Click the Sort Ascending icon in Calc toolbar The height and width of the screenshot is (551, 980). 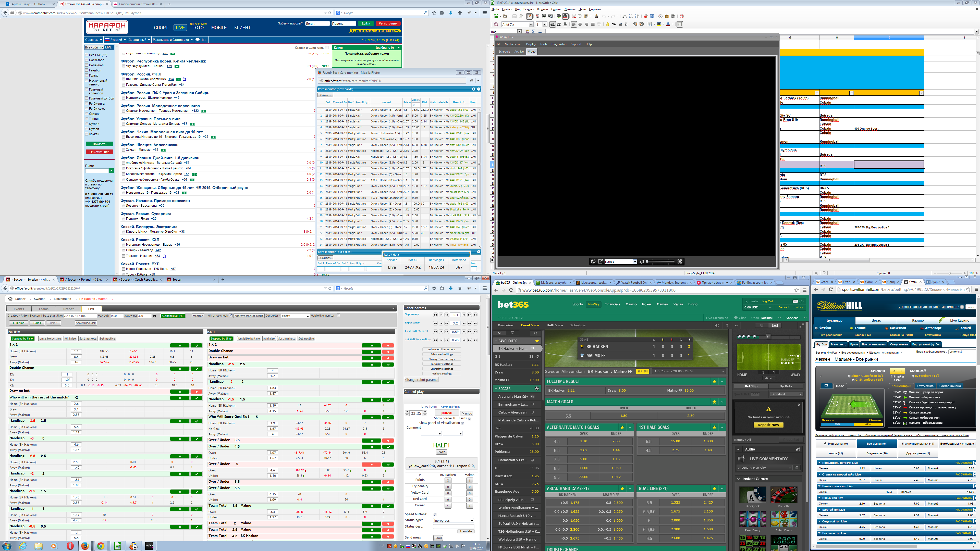point(631,16)
